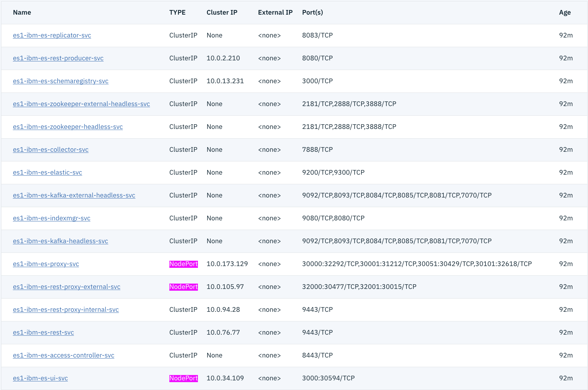Viewport: 588px width, 390px height.
Task: Open the es1-ibm-es-rest-svc link
Action: [43, 332]
